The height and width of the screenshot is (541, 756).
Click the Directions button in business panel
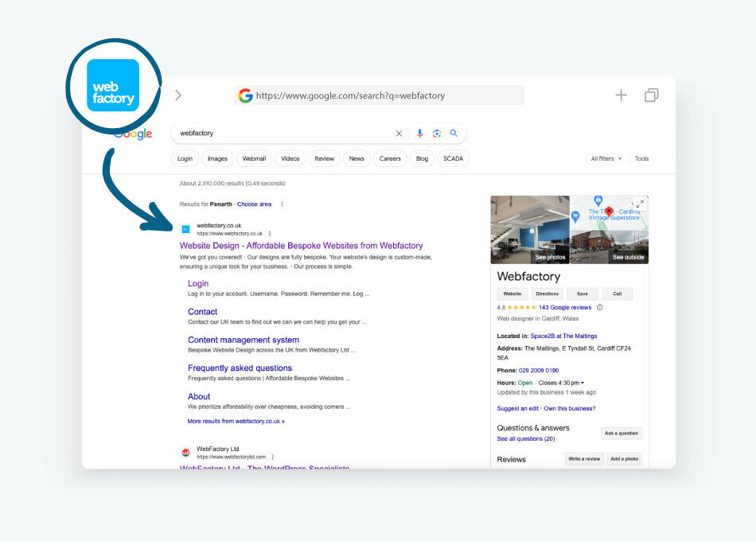click(547, 294)
